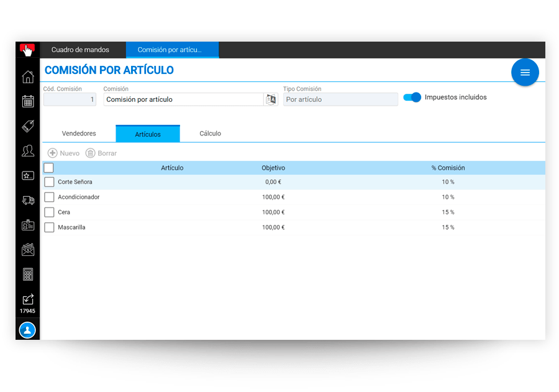Click the 100,00 € objective for Cera
The width and height of the screenshot is (559, 392).
coord(273,212)
